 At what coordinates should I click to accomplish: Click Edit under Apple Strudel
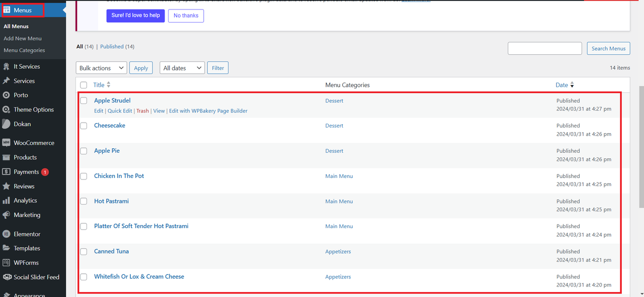coord(99,111)
